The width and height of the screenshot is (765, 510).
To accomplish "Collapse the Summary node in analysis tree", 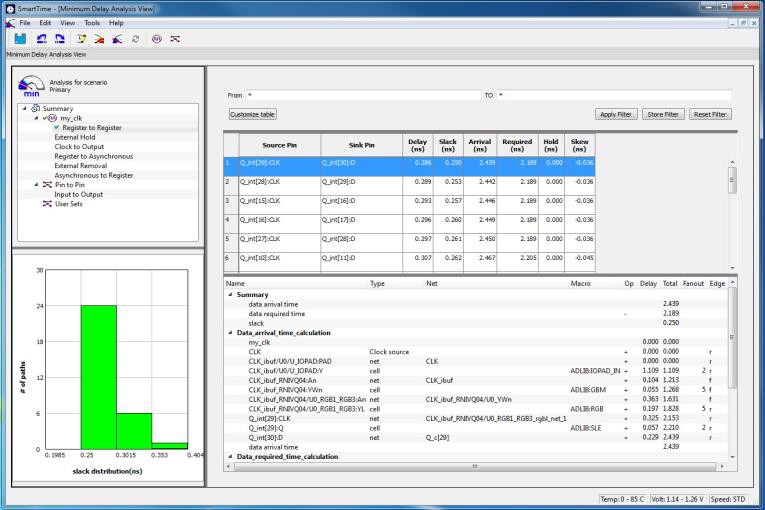I will click(23, 108).
